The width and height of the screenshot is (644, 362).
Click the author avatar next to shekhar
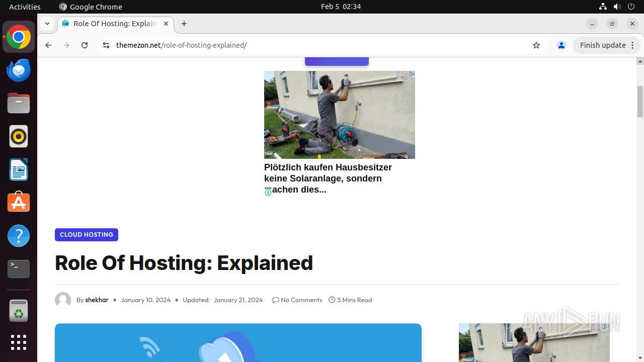point(63,300)
